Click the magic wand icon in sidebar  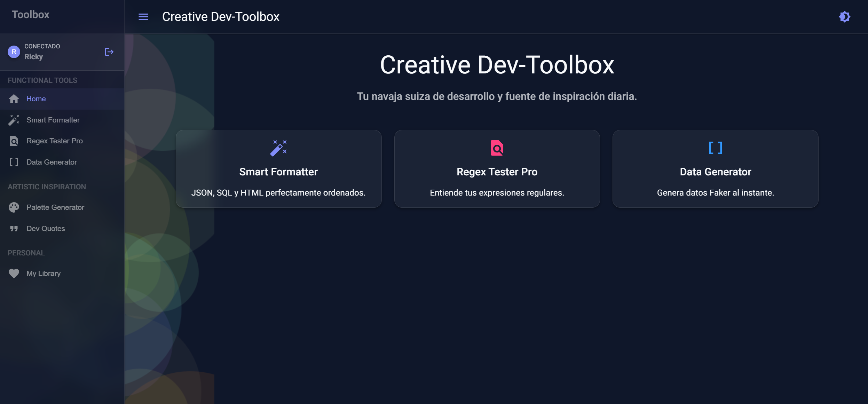coord(14,120)
